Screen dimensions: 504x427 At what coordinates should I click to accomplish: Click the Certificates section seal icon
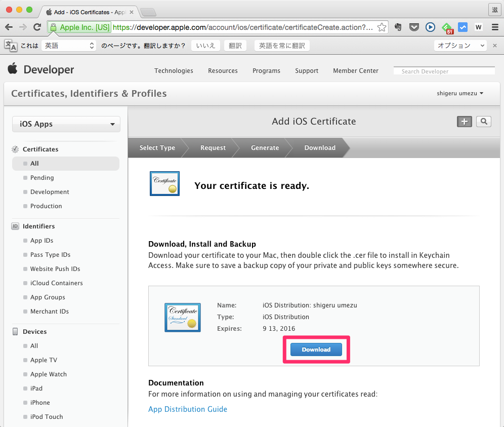click(15, 149)
